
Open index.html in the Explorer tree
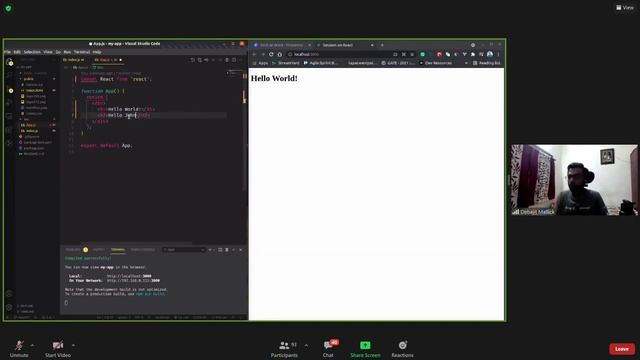(x=34, y=90)
